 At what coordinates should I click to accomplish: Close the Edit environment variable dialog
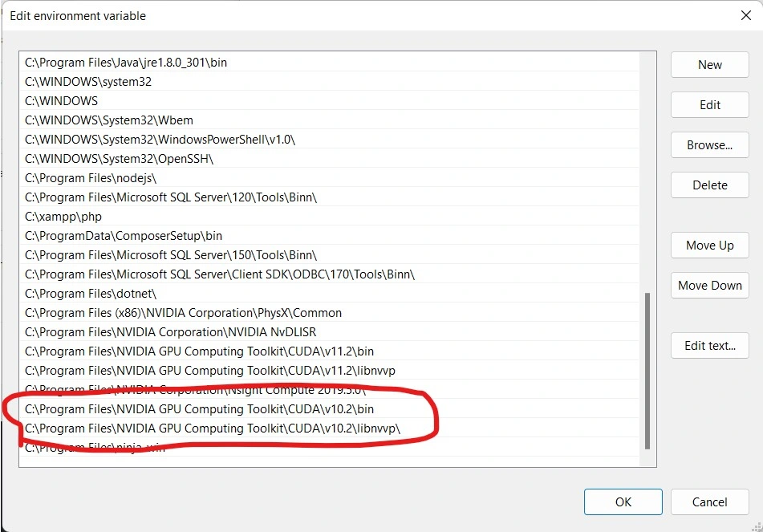click(744, 15)
